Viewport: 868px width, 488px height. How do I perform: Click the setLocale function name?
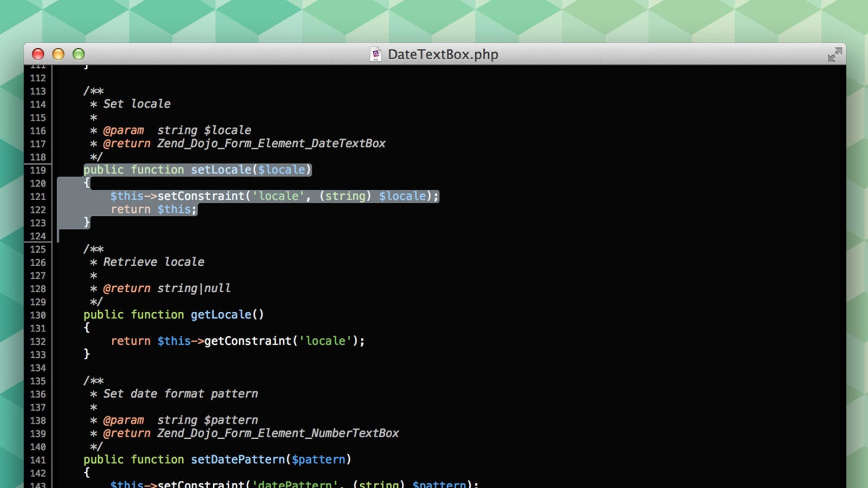(x=221, y=170)
